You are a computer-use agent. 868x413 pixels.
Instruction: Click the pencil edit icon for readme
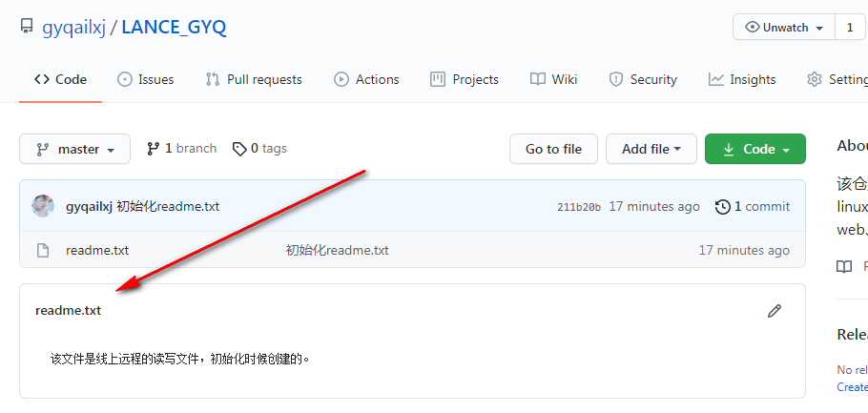coord(775,311)
